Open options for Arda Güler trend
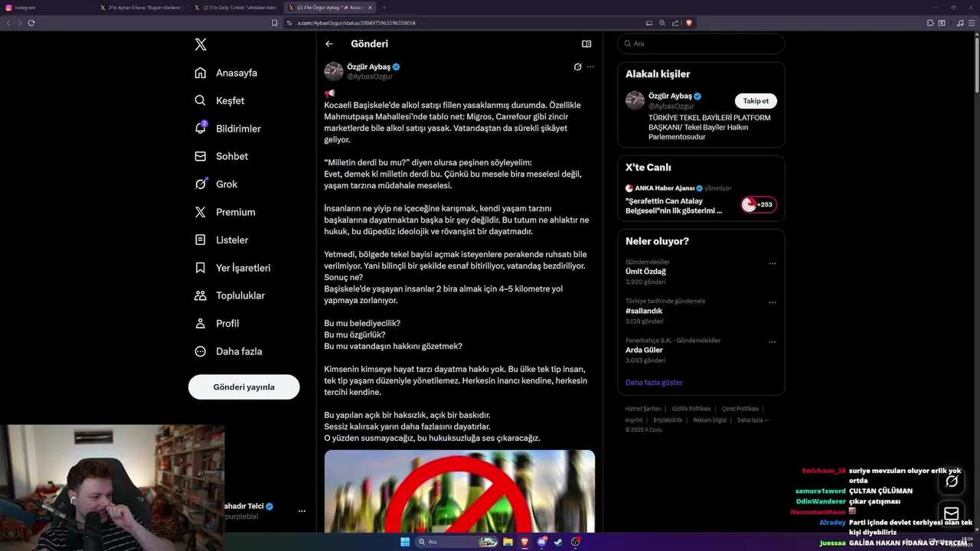This screenshot has width=980, height=551. tap(772, 341)
